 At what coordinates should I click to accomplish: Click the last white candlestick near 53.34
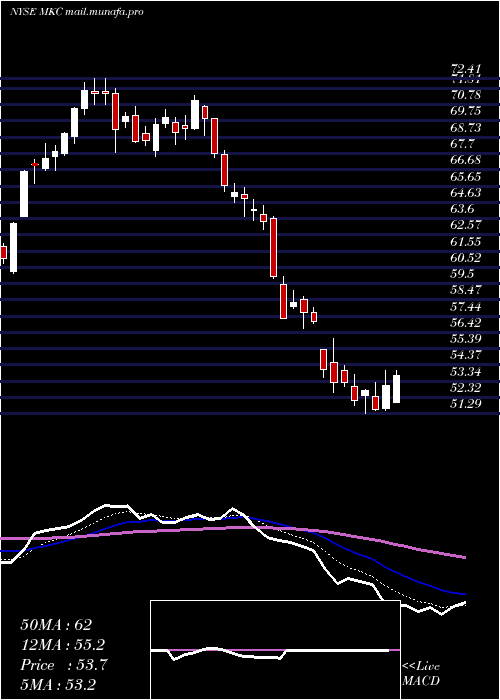point(396,389)
